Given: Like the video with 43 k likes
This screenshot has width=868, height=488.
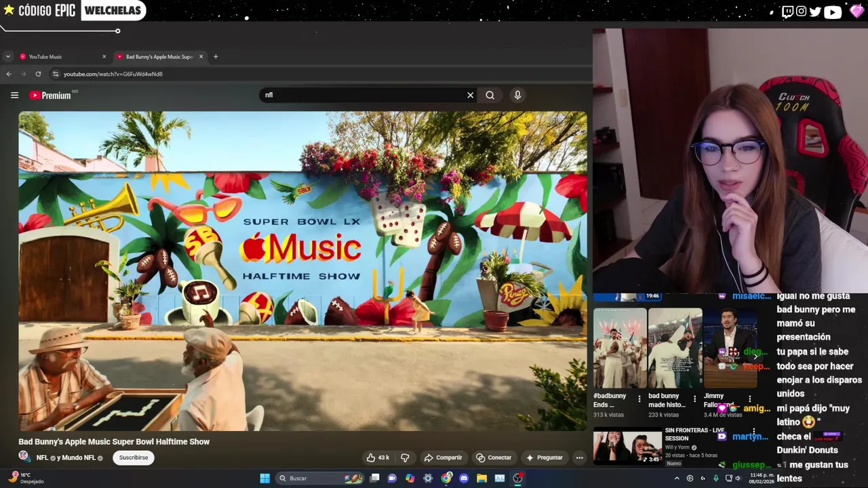Looking at the screenshot, I should tap(378, 457).
